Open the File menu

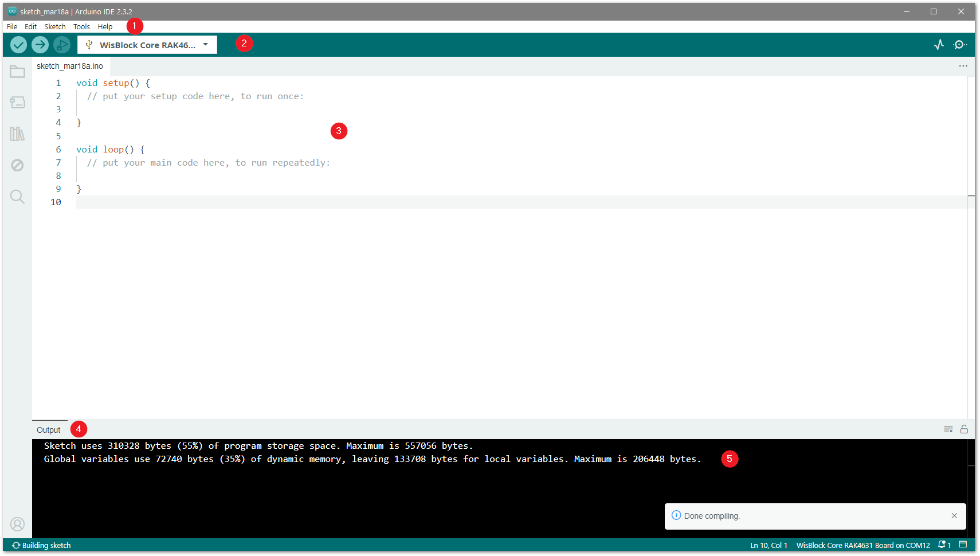12,27
